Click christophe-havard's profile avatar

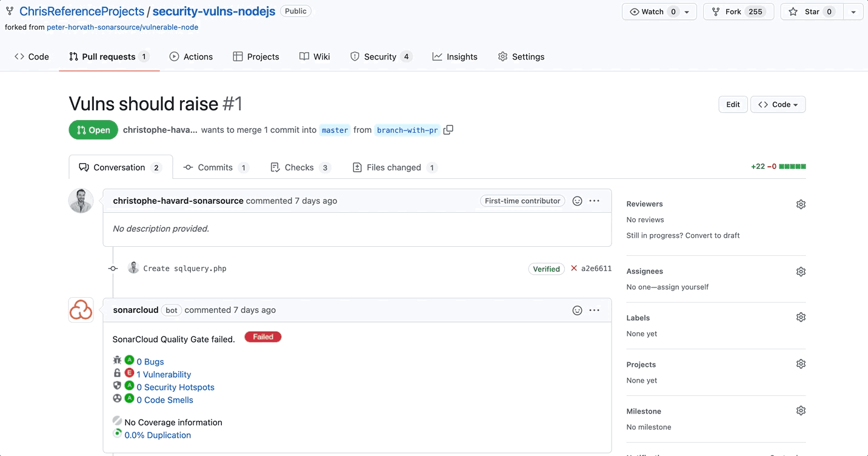pos(81,201)
